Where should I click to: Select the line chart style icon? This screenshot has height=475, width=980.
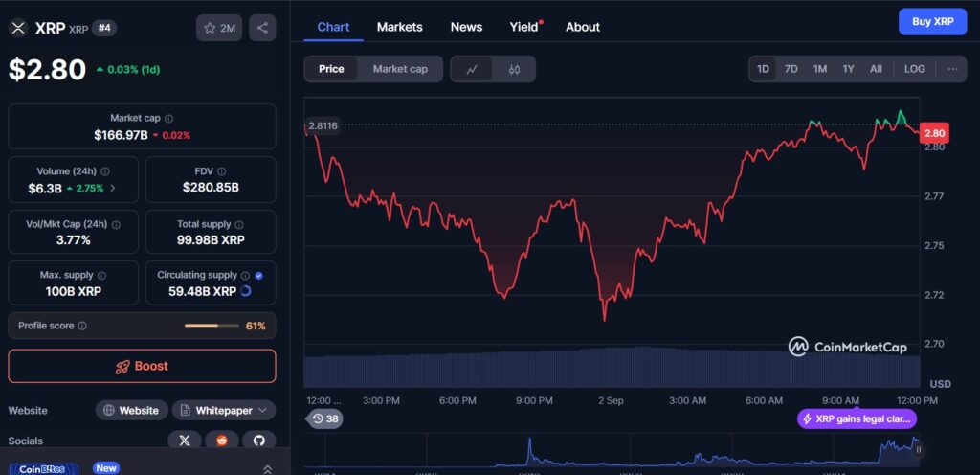[x=472, y=69]
